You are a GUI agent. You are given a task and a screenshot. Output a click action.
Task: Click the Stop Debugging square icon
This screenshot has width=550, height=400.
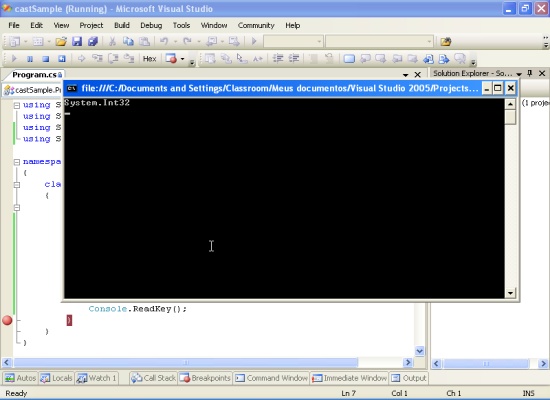[x=46, y=59]
